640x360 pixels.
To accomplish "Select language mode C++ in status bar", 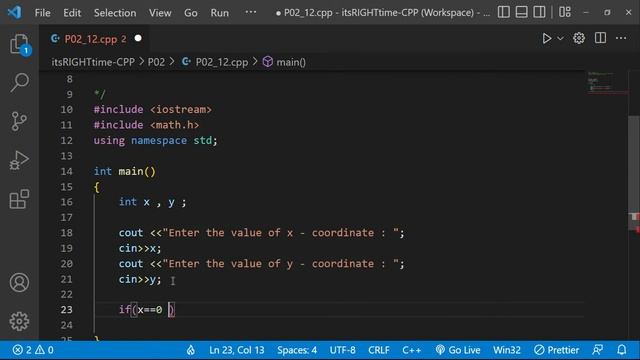I will (411, 350).
